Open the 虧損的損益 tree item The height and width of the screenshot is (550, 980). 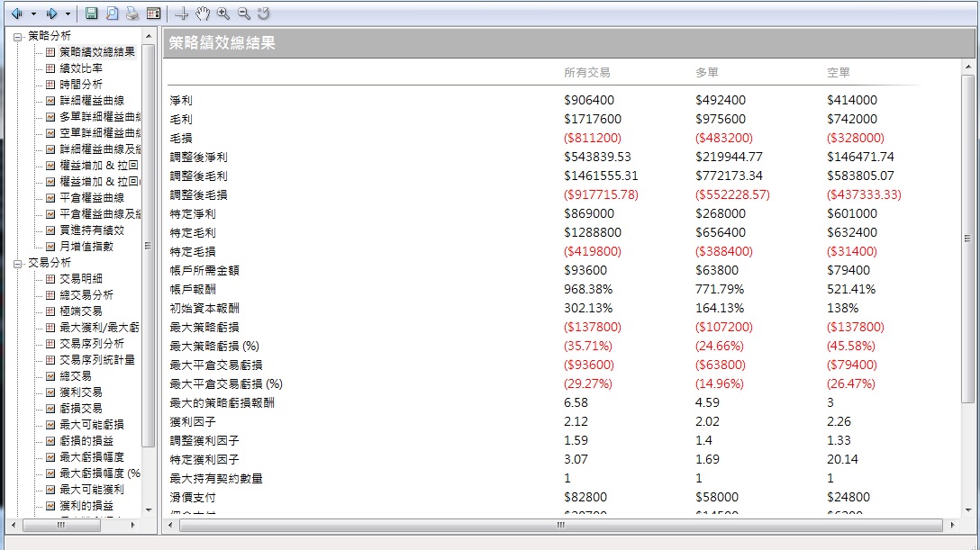(x=86, y=441)
